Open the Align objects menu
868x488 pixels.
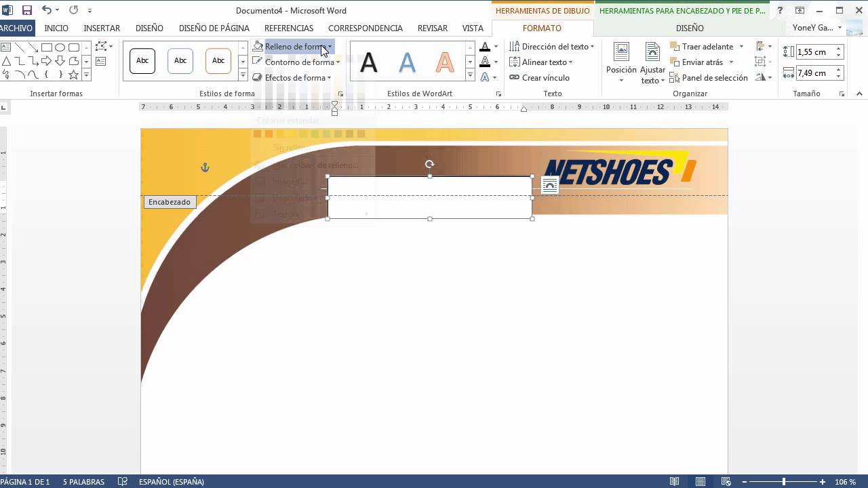click(764, 47)
